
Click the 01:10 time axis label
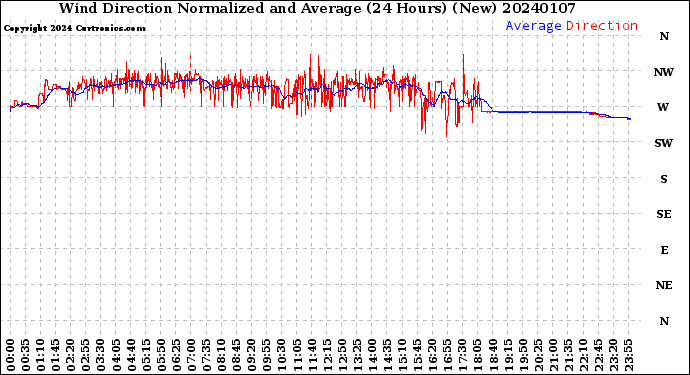point(40,355)
